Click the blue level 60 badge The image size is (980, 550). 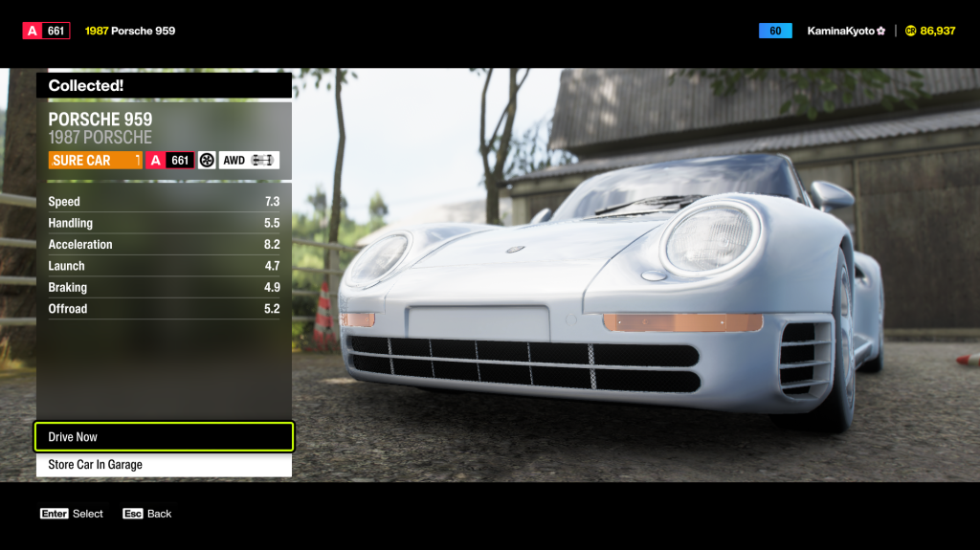pyautogui.click(x=775, y=31)
